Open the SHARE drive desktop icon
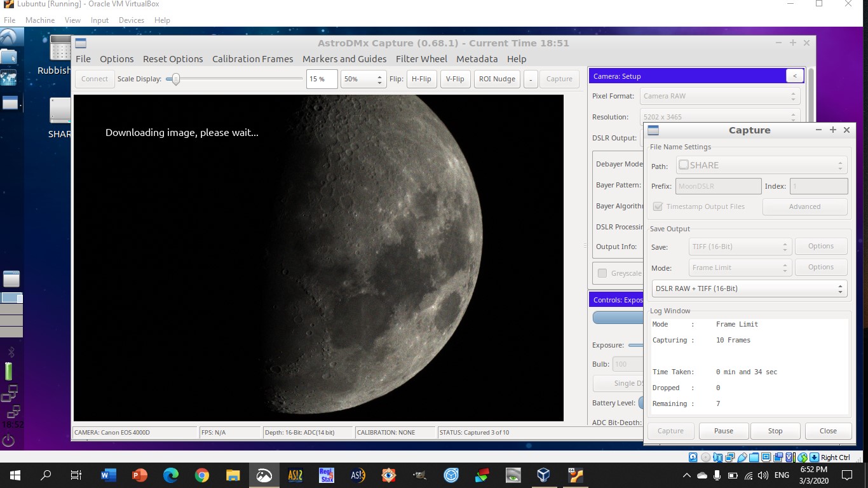The width and height of the screenshot is (868, 488). pos(60,111)
